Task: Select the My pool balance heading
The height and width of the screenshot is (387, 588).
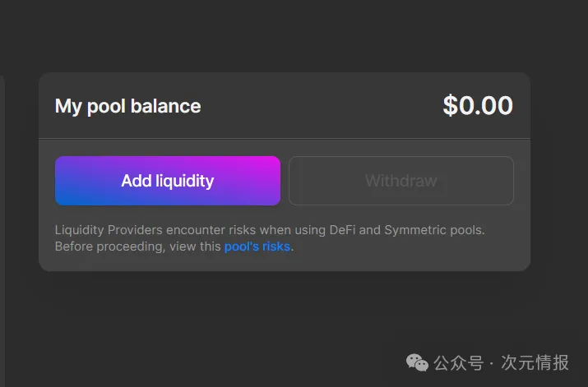Action: (x=127, y=106)
